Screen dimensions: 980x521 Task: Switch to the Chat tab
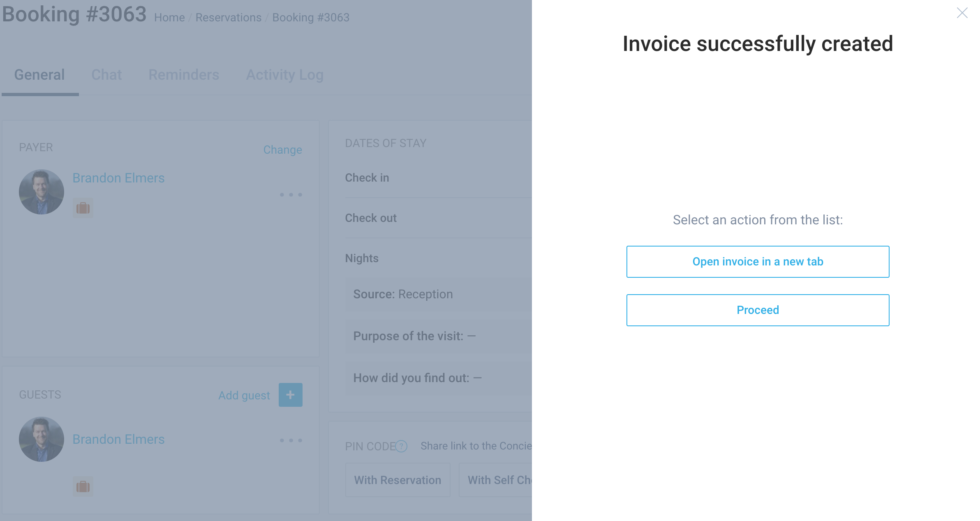pos(106,74)
